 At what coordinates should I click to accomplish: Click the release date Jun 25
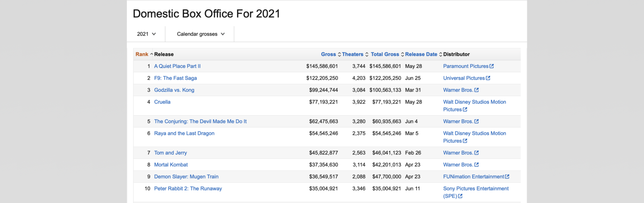tap(413, 78)
